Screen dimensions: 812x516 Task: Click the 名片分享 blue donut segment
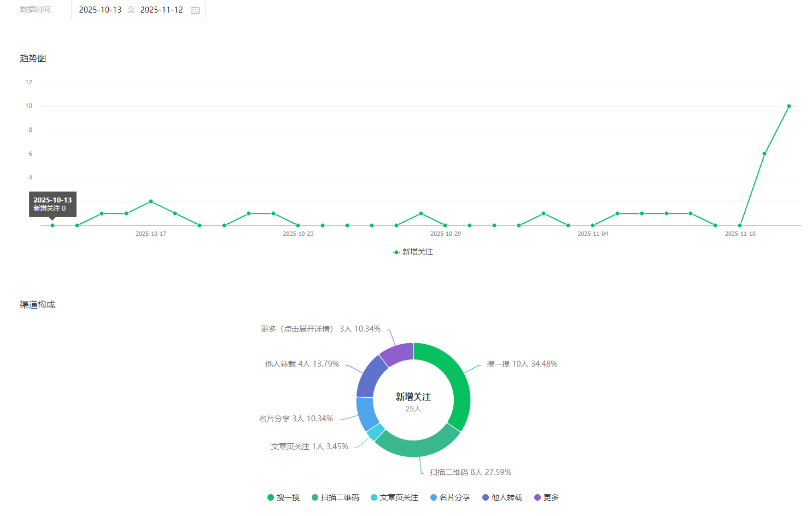(x=366, y=413)
